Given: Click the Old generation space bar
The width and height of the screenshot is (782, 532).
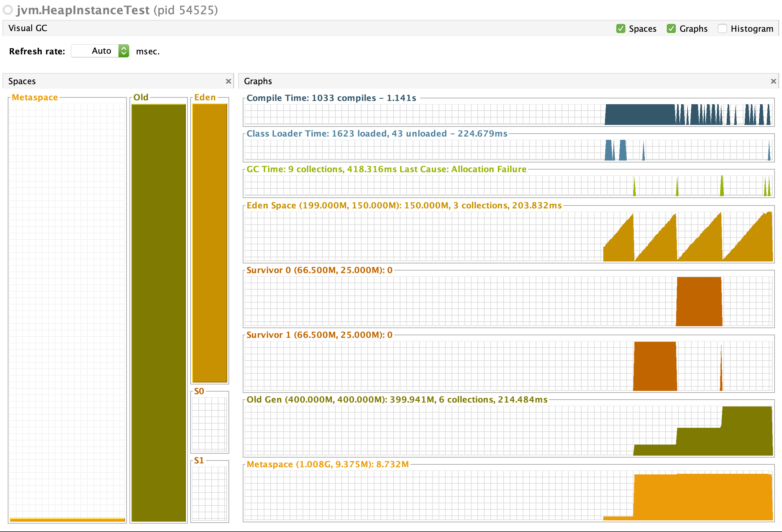Looking at the screenshot, I should 159,313.
